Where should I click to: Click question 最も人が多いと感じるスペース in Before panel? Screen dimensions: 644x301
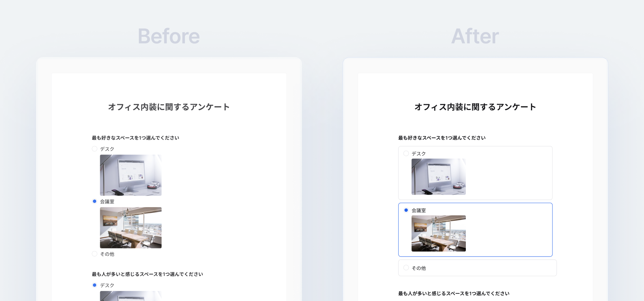147,274
